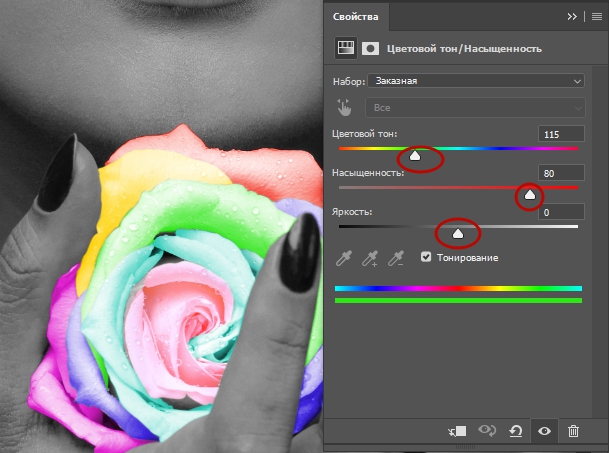Click the Яркость label
The image size is (609, 453).
(352, 212)
